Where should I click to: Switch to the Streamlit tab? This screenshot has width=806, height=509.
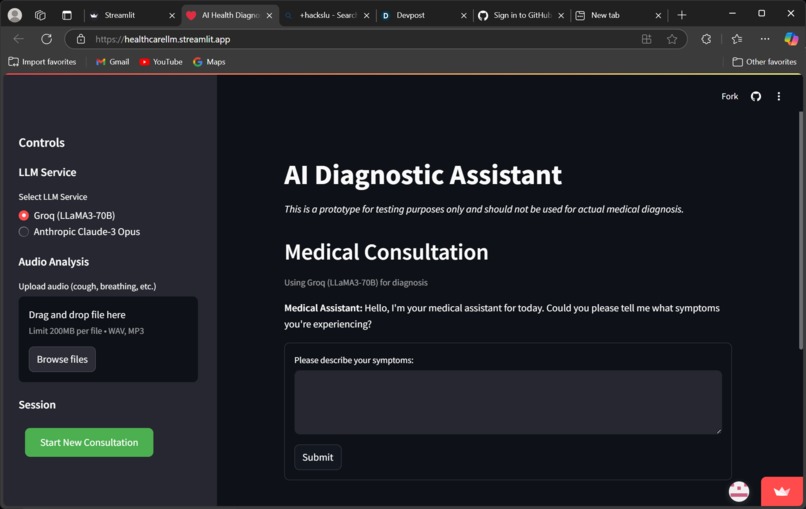point(132,15)
